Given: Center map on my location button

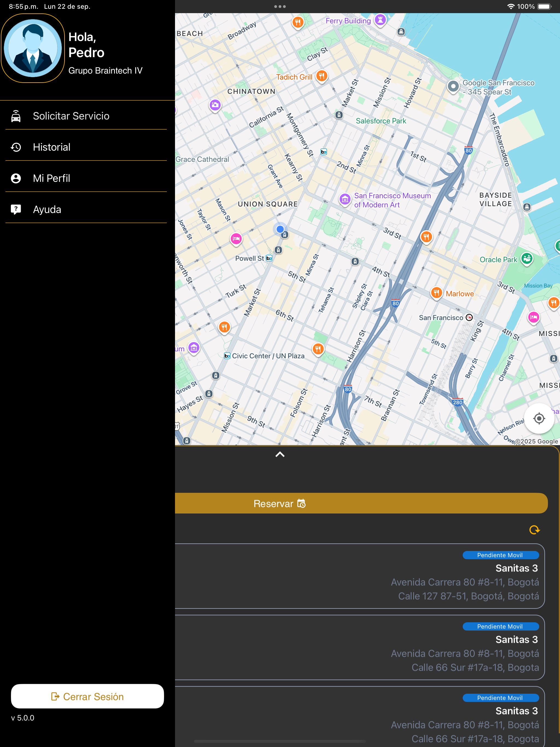Looking at the screenshot, I should (x=539, y=418).
